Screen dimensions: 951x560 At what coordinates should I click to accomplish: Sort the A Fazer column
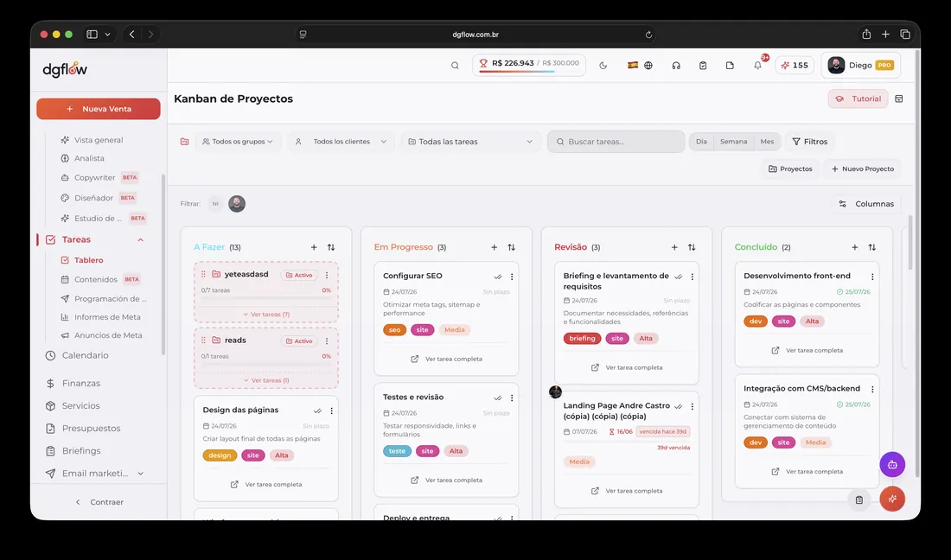tap(331, 247)
